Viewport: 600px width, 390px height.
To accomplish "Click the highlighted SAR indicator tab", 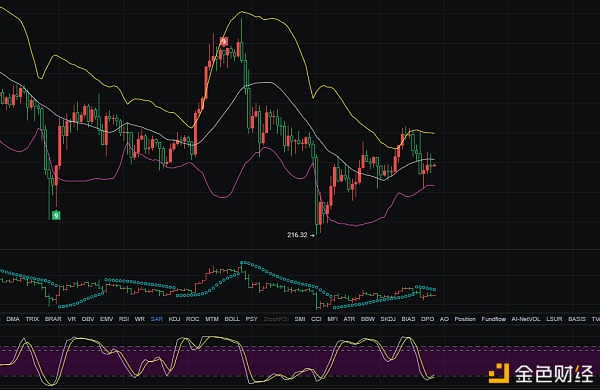I will (x=157, y=319).
